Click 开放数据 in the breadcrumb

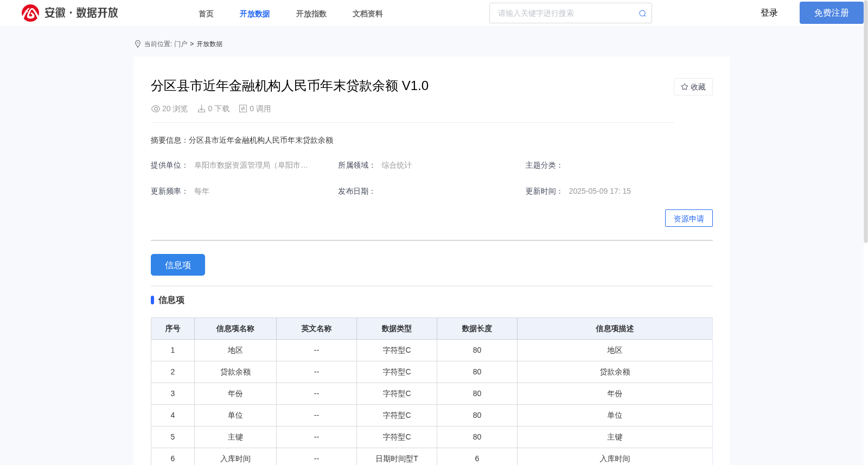click(x=209, y=44)
